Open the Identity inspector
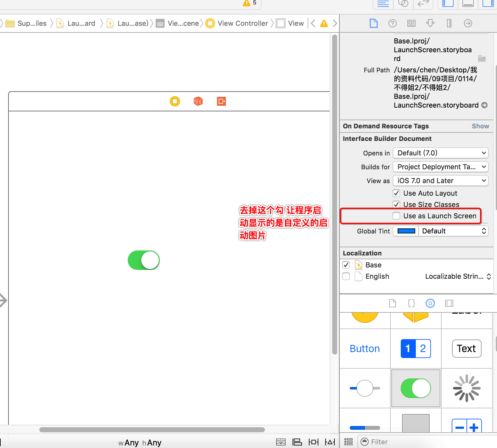Viewport: 497px width, 448px height. pyautogui.click(x=411, y=23)
